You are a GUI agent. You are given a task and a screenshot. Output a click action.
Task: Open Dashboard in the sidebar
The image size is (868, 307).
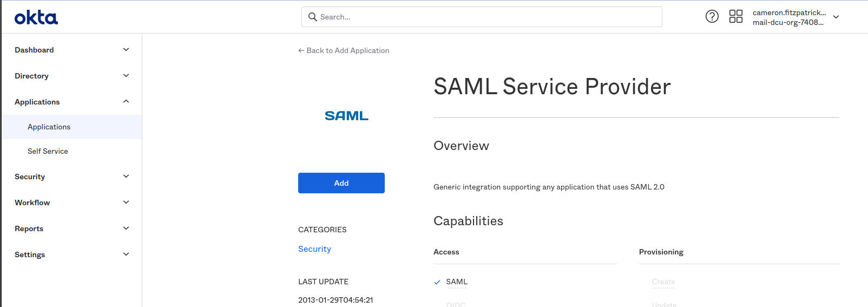(x=34, y=50)
